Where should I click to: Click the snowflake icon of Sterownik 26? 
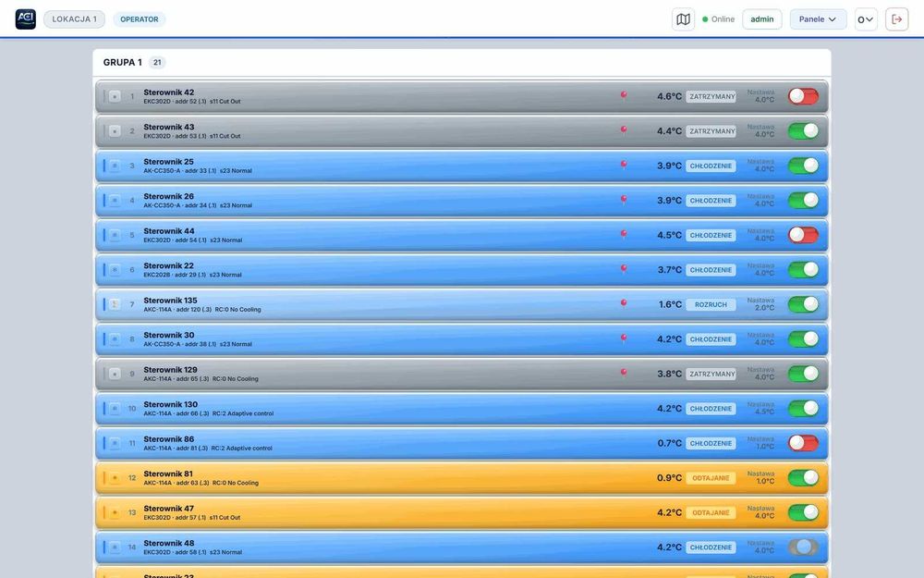[115, 201]
